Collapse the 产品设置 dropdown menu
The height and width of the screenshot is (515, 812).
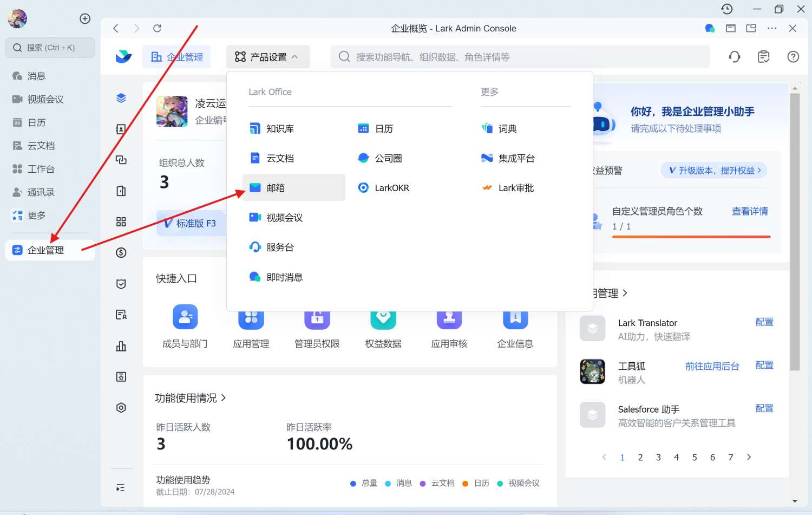[x=267, y=57]
